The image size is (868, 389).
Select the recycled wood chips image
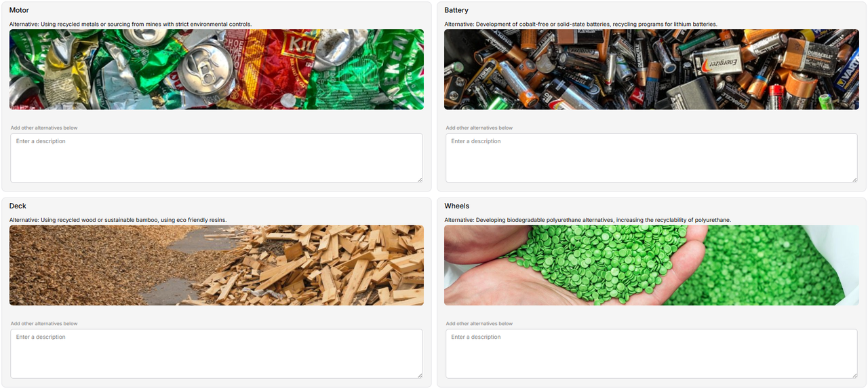[216, 265]
